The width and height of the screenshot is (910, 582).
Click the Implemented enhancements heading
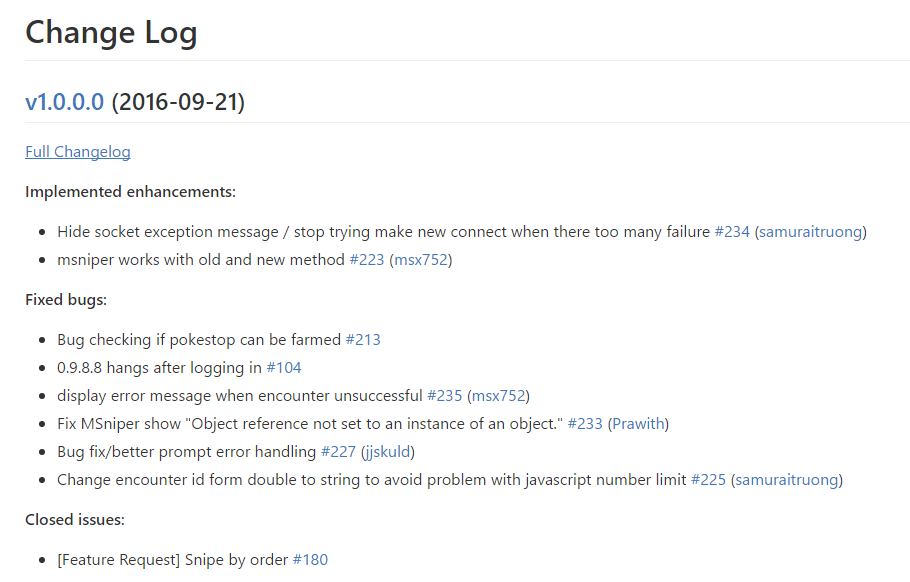click(131, 191)
